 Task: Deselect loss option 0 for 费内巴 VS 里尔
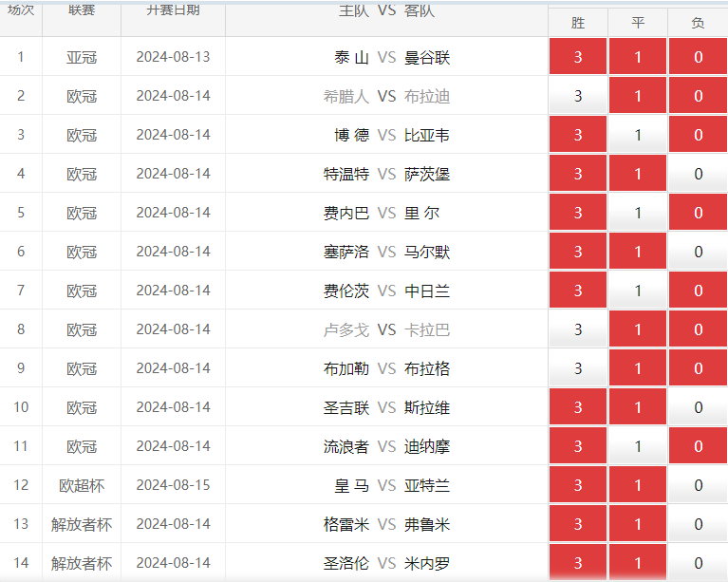click(698, 213)
